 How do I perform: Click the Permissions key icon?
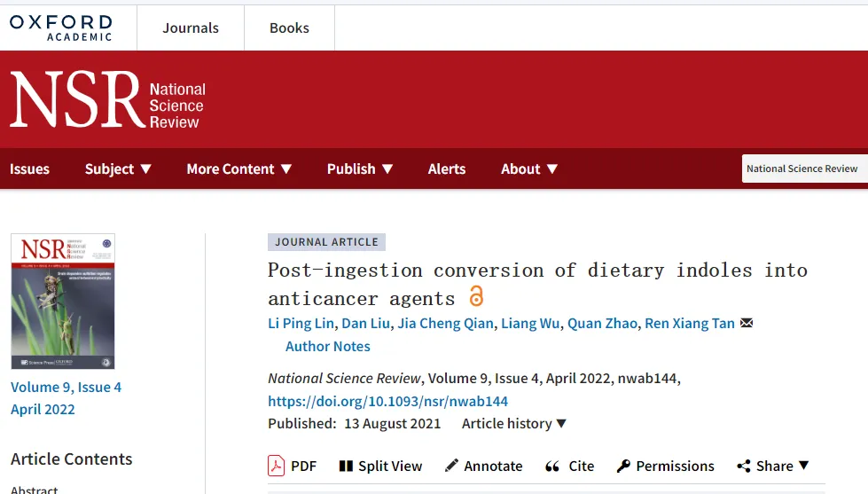pyautogui.click(x=623, y=466)
